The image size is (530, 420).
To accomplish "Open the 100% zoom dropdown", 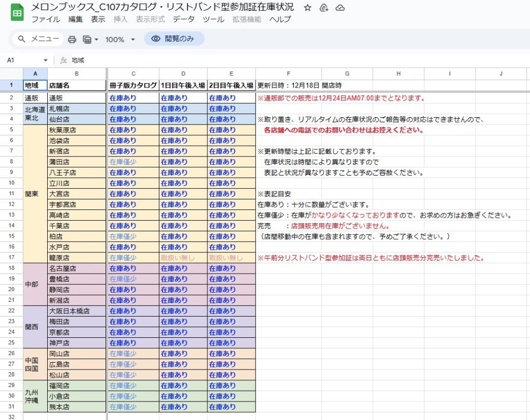I will [x=120, y=40].
